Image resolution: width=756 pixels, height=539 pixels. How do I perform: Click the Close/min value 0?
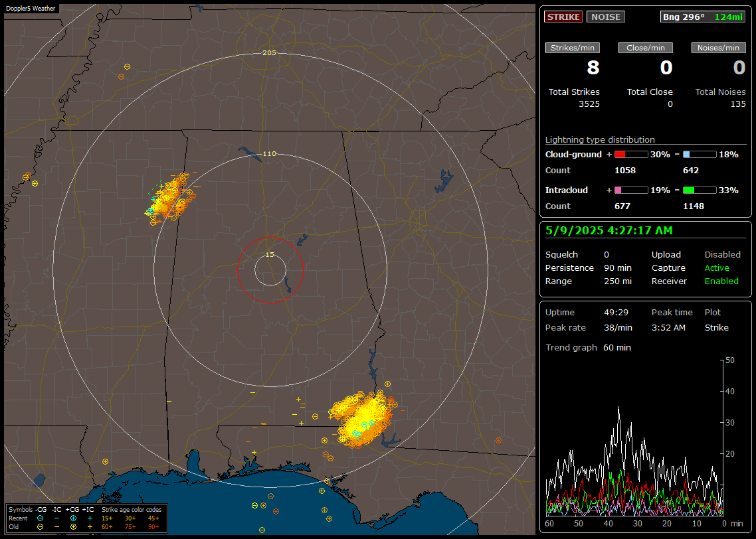pos(666,68)
